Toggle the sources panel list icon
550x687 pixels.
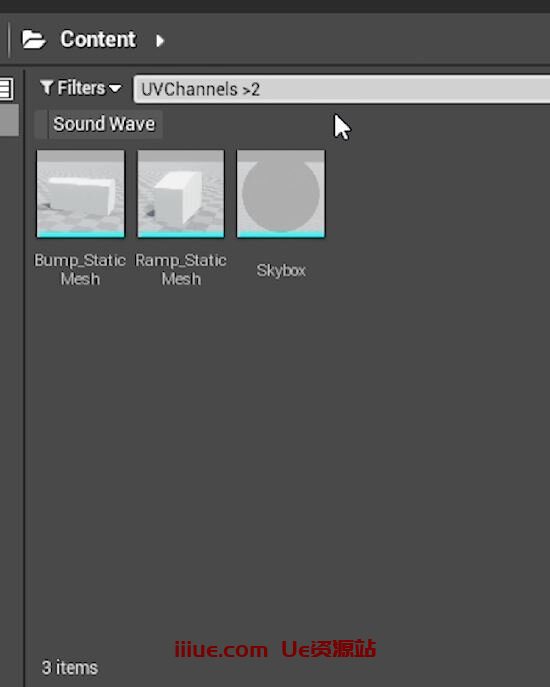tap(6, 89)
